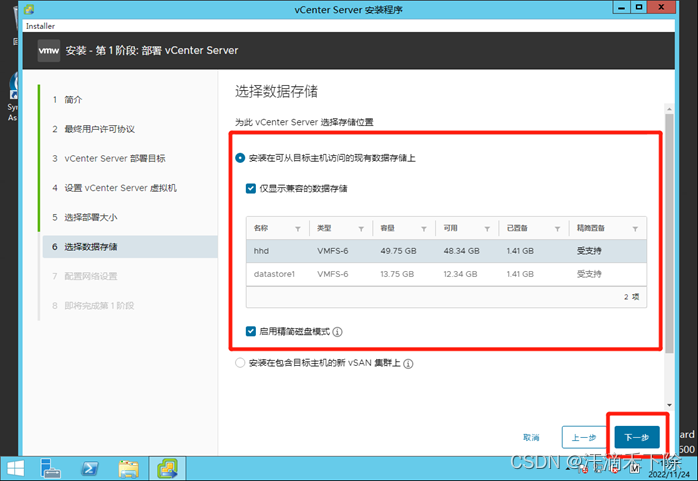The height and width of the screenshot is (481, 698).
Task: Click the 名称 column header
Action: pos(261,228)
